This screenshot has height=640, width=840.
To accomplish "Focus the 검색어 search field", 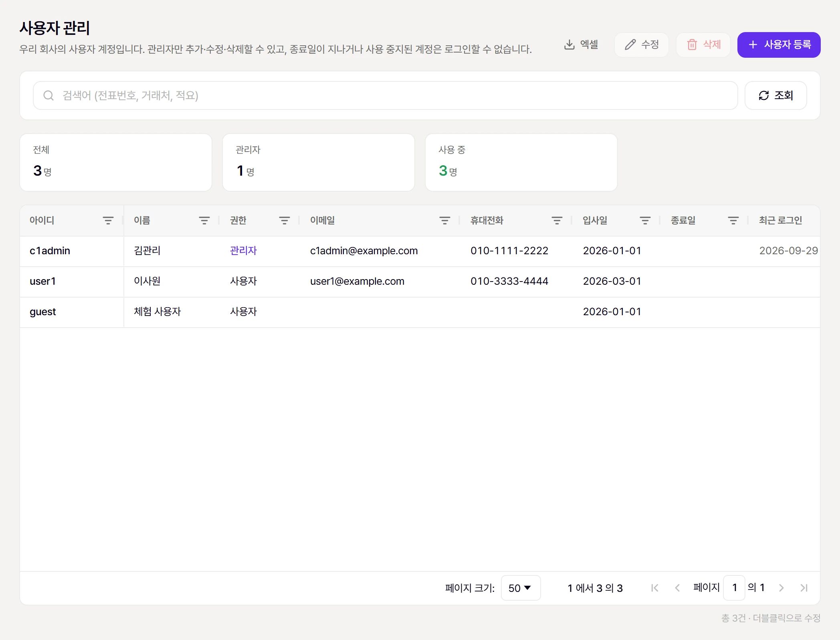I will point(385,95).
